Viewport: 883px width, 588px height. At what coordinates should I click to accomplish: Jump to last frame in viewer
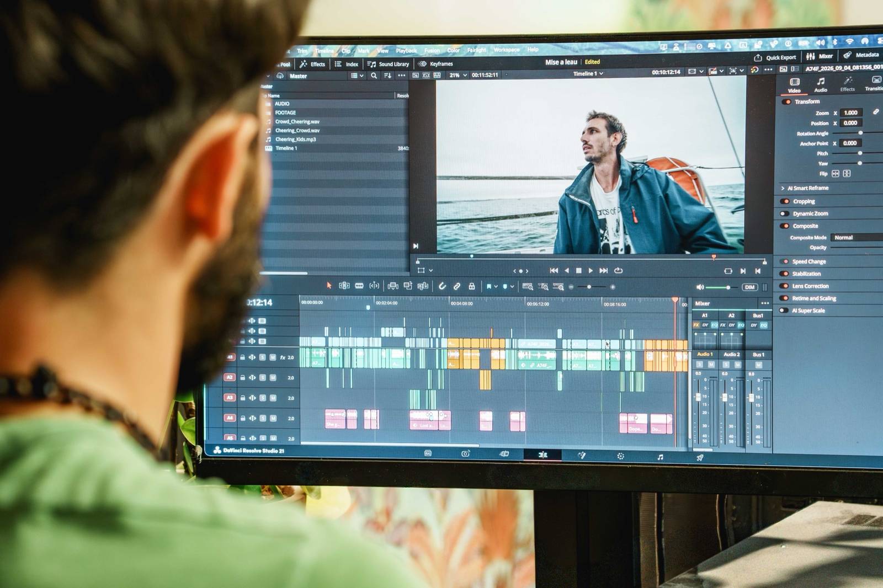603,270
